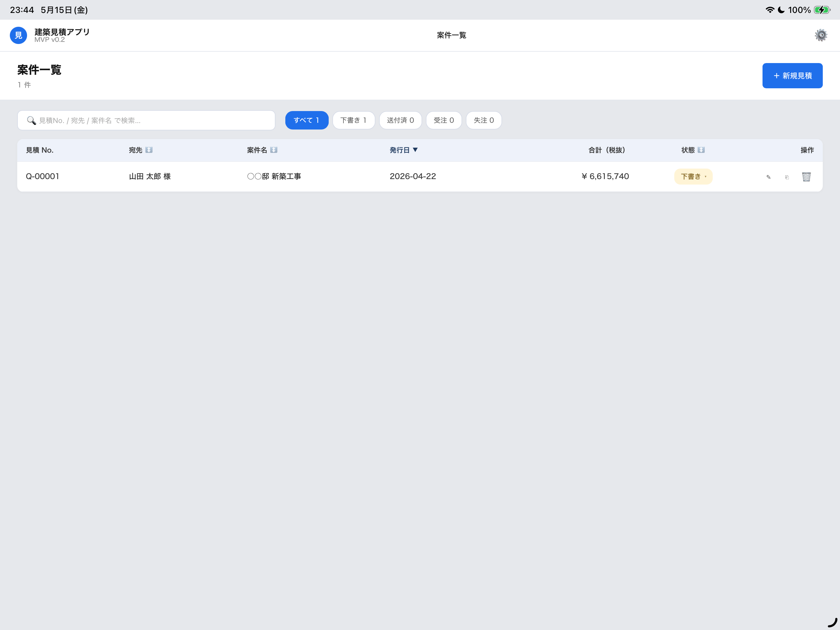Click the 案件一覧 title in the top bar
840x630 pixels.
(451, 35)
